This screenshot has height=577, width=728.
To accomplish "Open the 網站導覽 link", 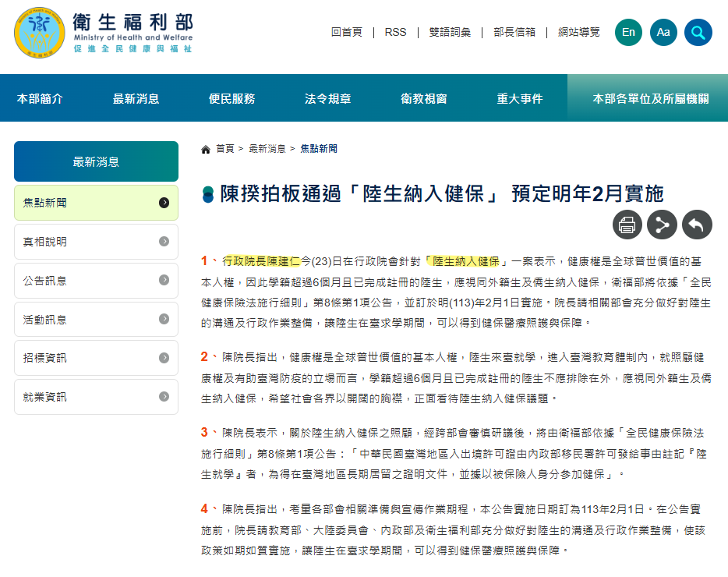I will [x=579, y=32].
